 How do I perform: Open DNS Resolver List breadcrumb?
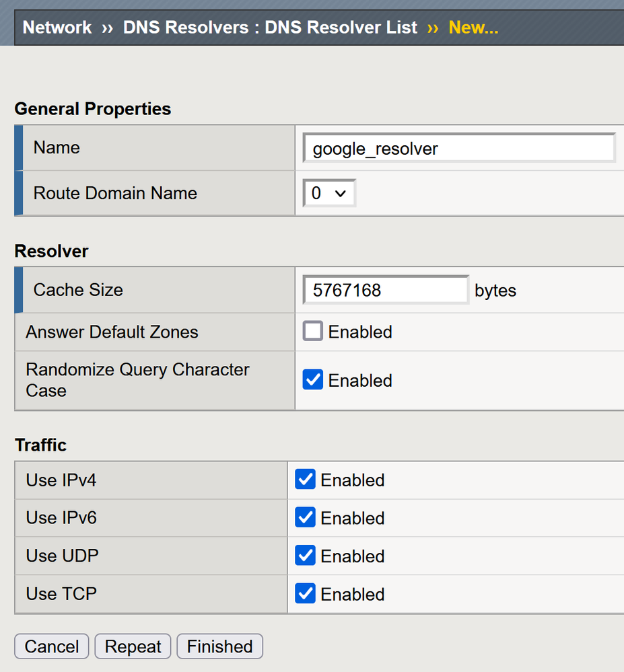click(x=270, y=28)
